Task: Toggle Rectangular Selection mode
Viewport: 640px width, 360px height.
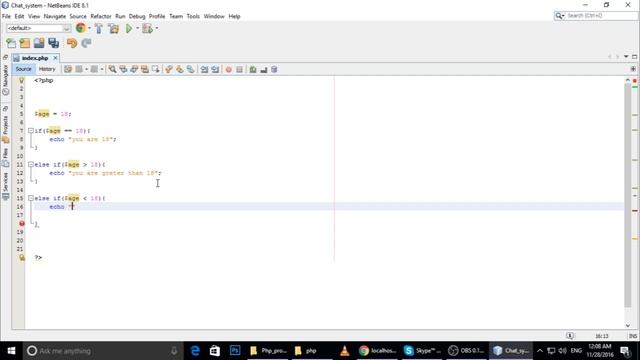Action: [156, 69]
